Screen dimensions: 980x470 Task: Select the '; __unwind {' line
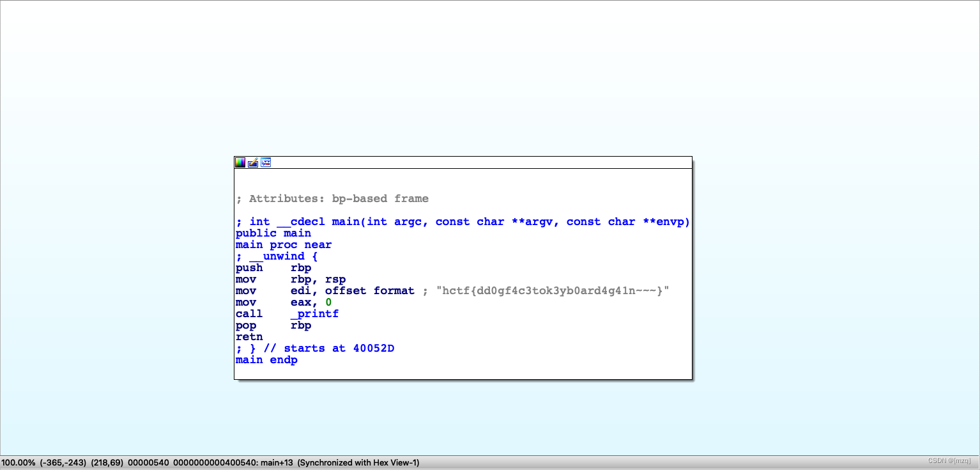pyautogui.click(x=277, y=256)
